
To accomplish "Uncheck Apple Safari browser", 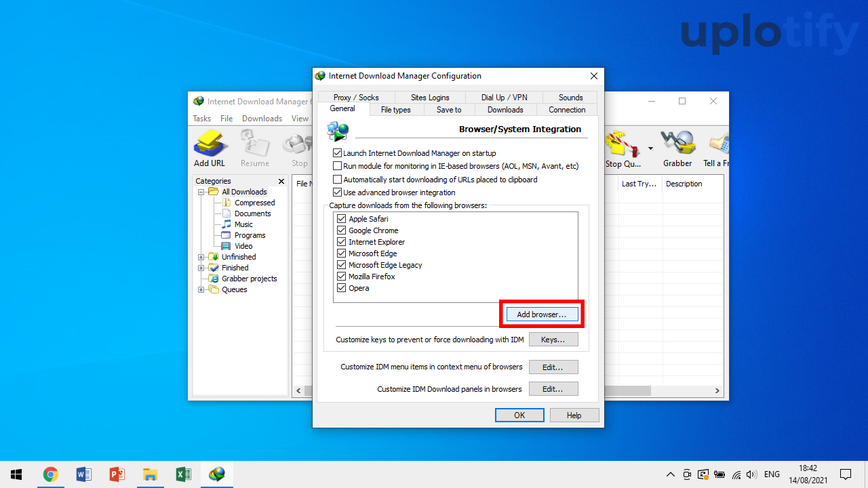I will [x=342, y=219].
